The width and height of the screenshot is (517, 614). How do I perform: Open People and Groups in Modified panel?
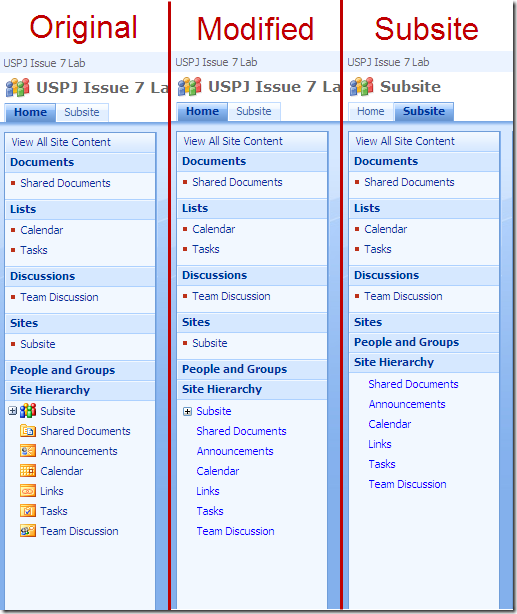[235, 369]
